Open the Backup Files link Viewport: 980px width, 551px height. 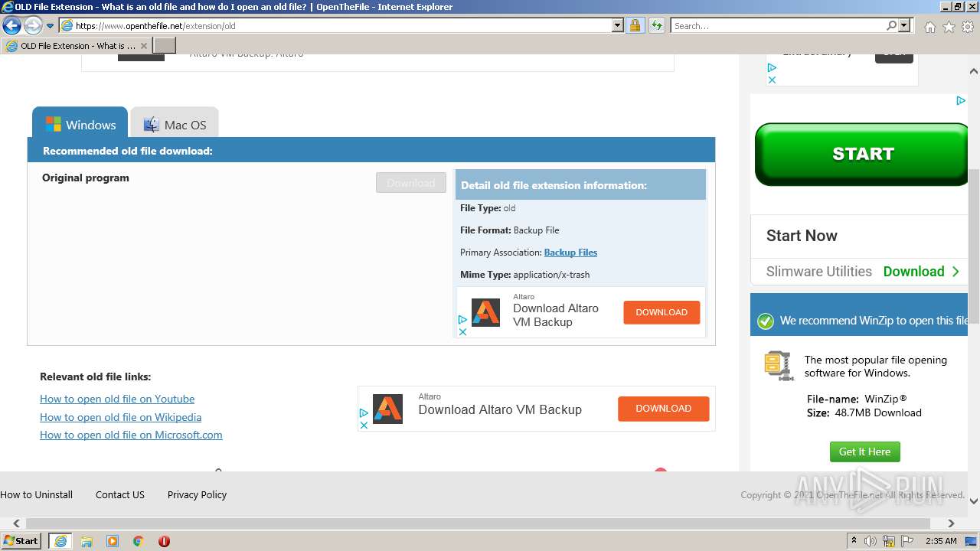pos(570,253)
